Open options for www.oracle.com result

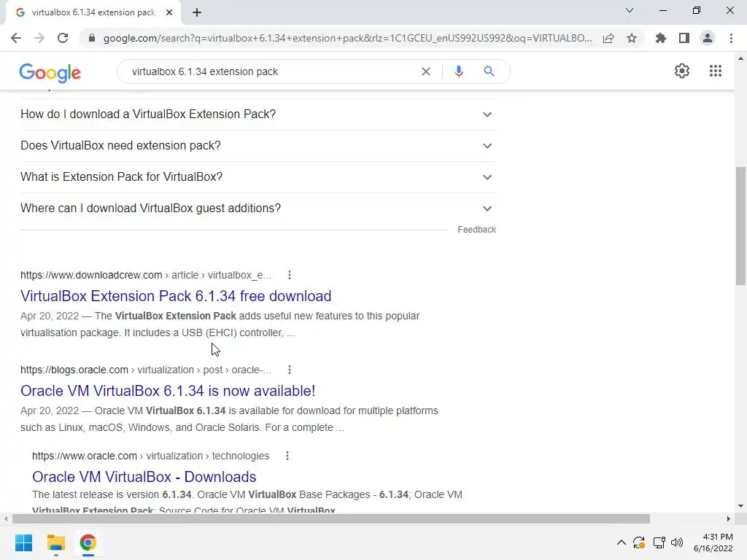287,456
